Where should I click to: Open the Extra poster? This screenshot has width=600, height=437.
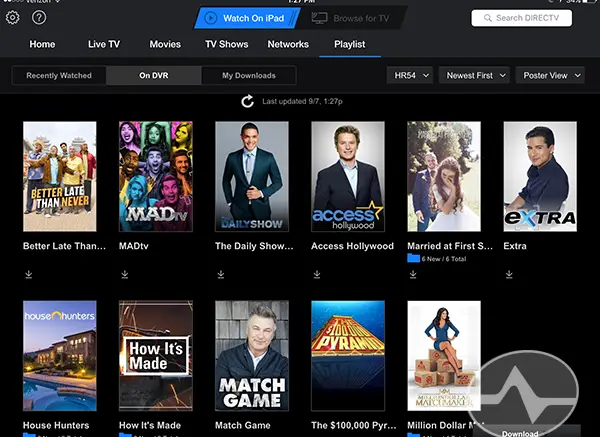540,176
